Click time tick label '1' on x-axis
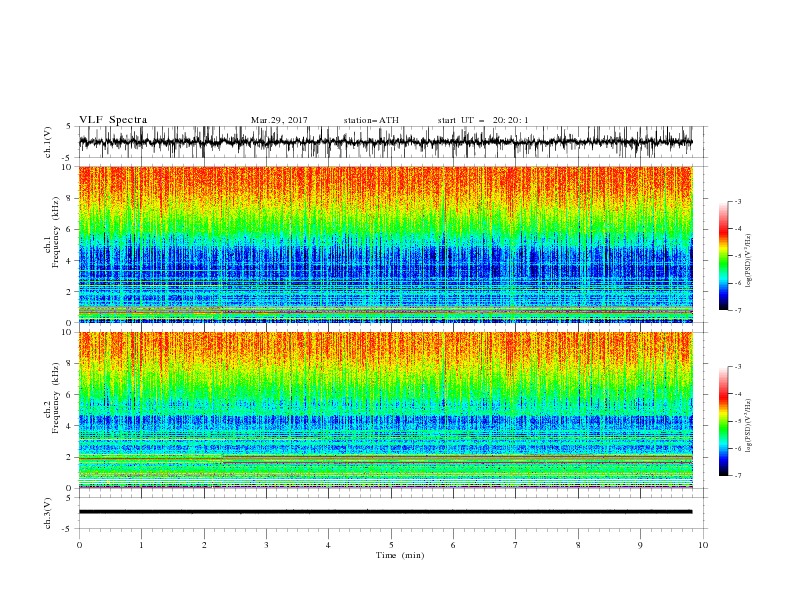The width and height of the screenshot is (792, 612). pyautogui.click(x=141, y=545)
